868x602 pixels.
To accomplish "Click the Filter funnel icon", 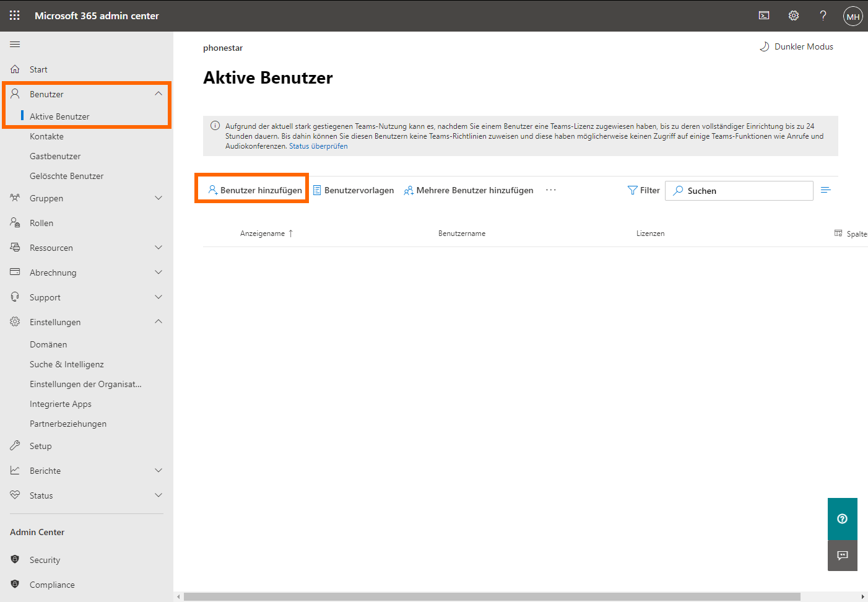I will pyautogui.click(x=632, y=190).
